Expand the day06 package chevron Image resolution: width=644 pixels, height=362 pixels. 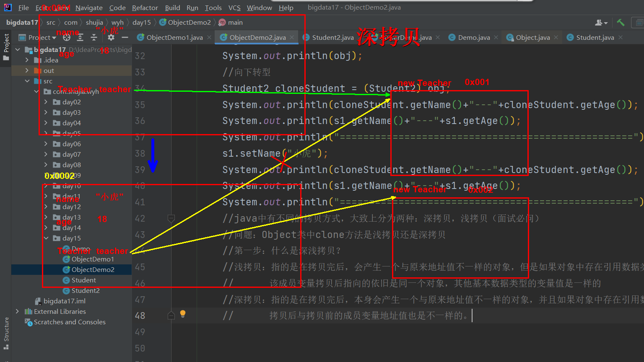point(46,144)
